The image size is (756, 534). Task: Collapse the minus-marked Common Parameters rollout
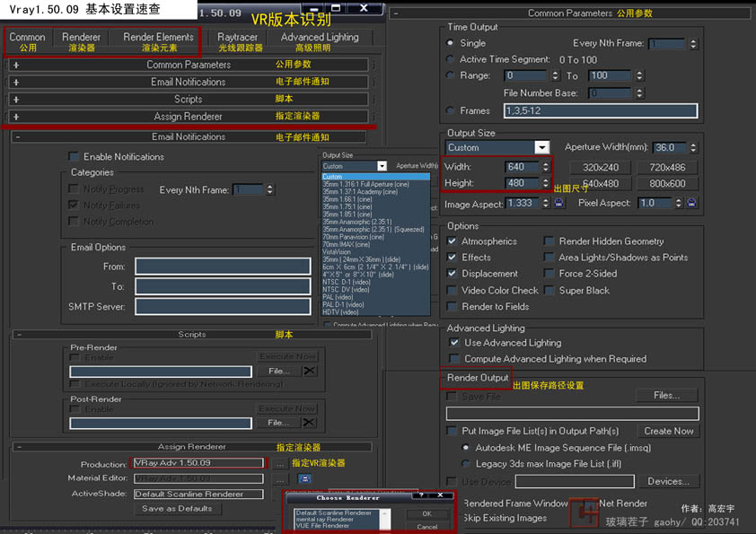[570, 13]
